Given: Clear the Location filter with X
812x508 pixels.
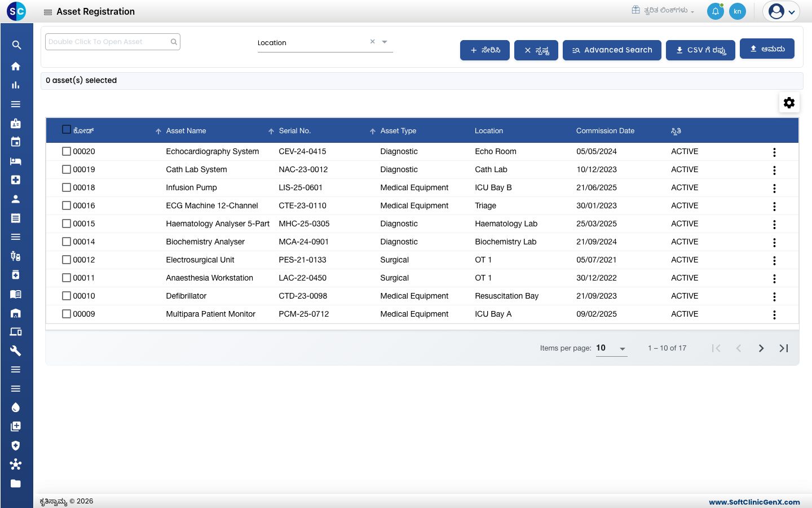Looking at the screenshot, I should point(372,41).
